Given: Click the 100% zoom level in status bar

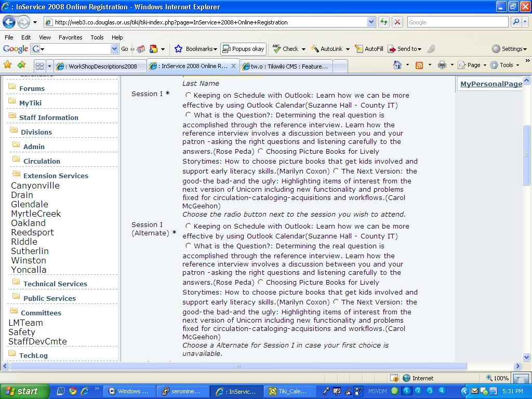Looking at the screenshot, I should (497, 378).
